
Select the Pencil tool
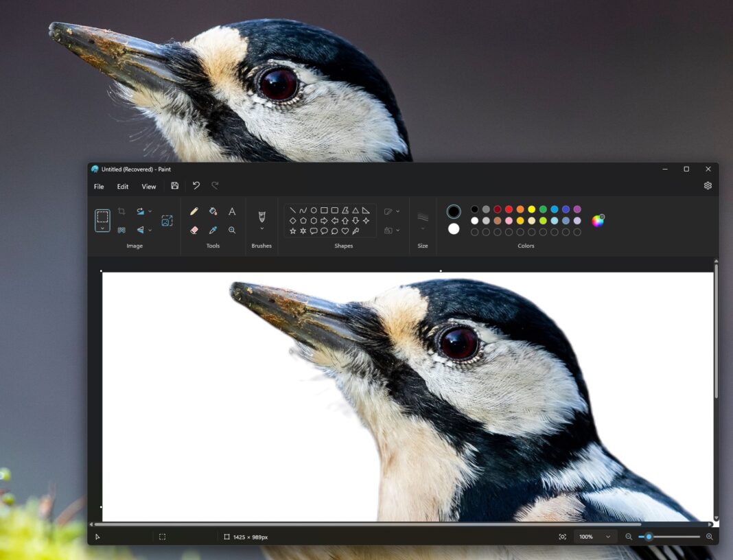(x=194, y=211)
